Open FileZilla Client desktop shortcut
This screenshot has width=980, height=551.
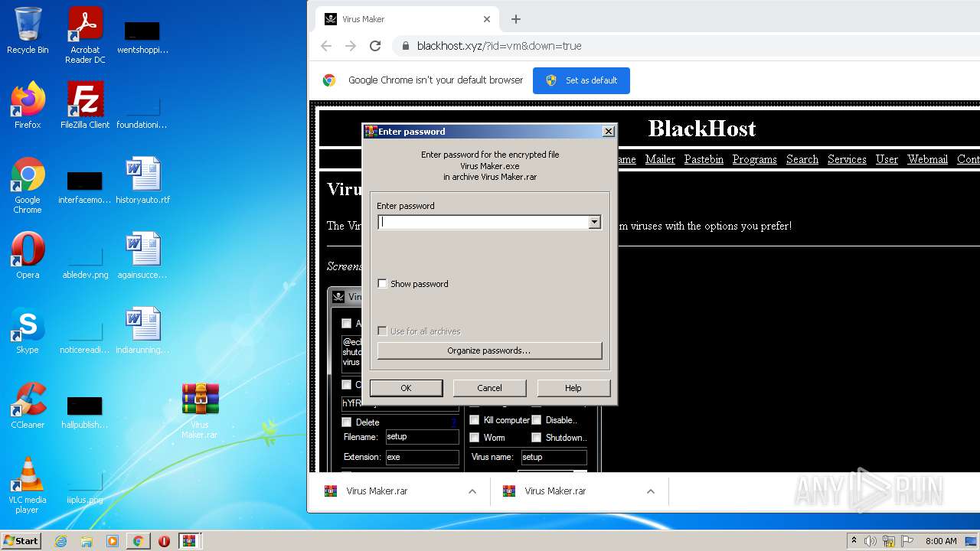pyautogui.click(x=85, y=106)
